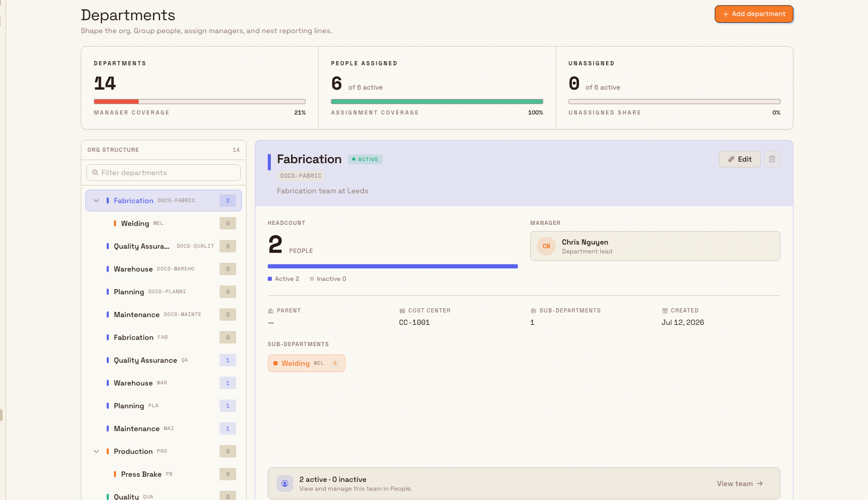Select Production PRO row
The height and width of the screenshot is (500, 868).
164,451
